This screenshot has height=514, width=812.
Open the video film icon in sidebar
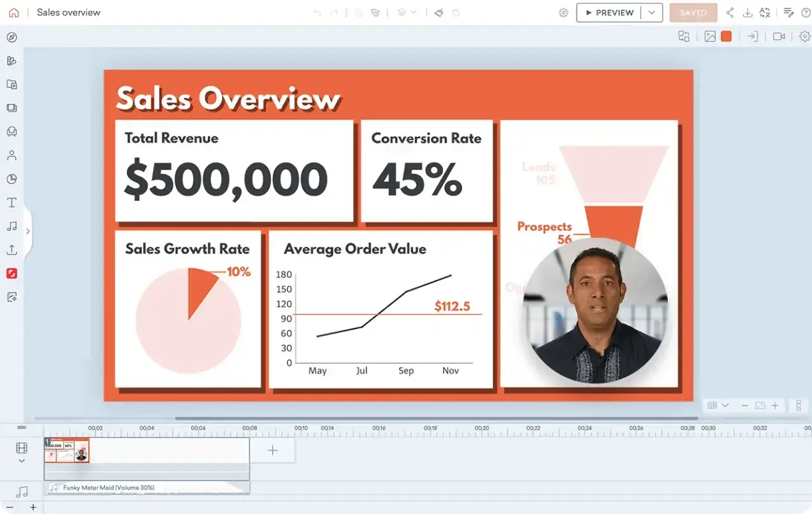point(11,108)
